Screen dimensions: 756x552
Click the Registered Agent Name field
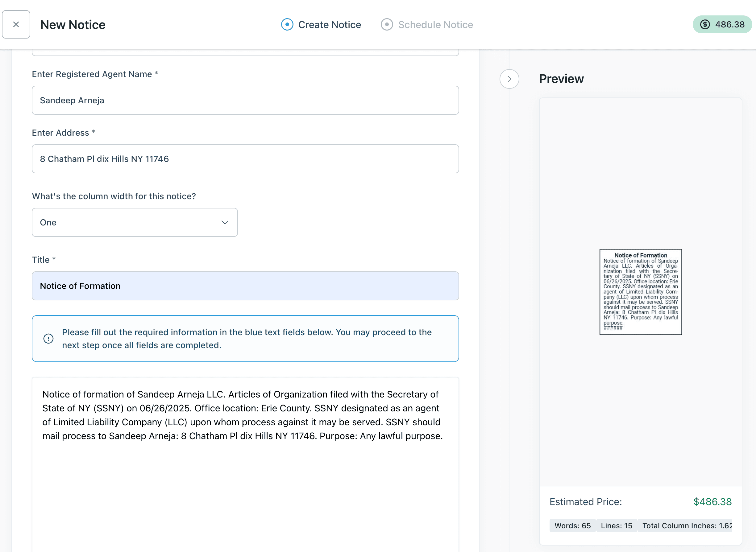click(x=245, y=100)
